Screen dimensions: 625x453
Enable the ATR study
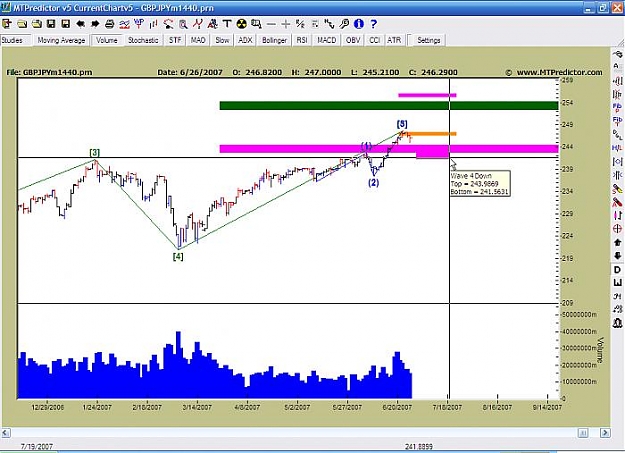coord(394,40)
